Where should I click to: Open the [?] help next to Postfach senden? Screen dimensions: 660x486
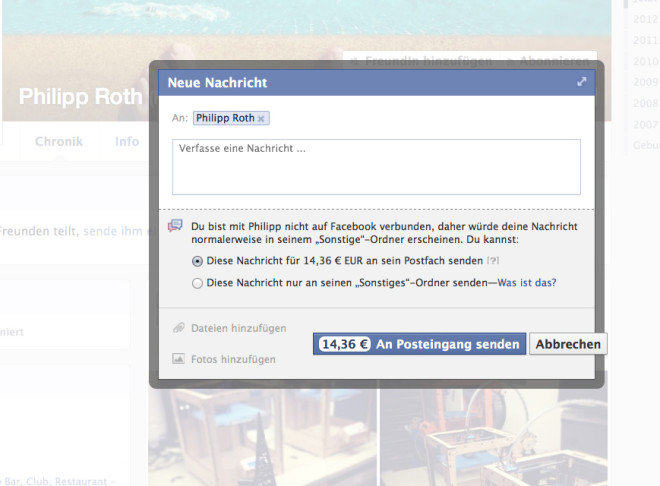493,260
